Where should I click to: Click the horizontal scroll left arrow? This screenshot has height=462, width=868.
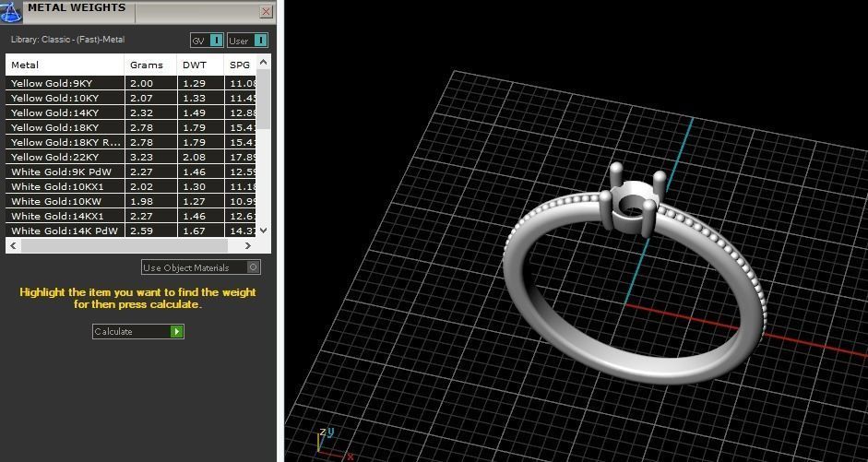[x=13, y=245]
